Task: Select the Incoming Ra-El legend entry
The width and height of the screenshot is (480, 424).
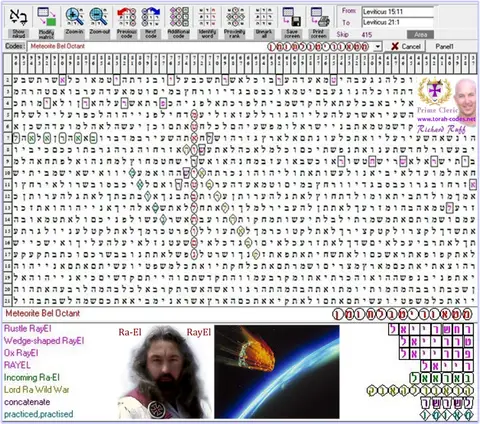Action: pyautogui.click(x=32, y=378)
